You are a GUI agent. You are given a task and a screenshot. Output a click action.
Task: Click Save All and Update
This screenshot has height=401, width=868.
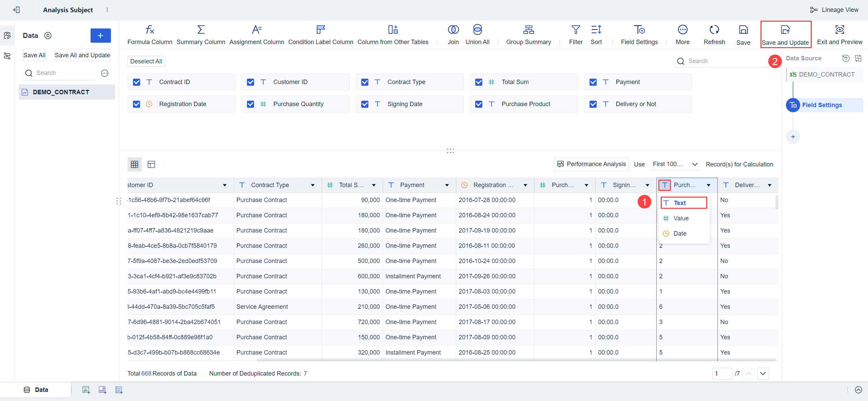82,55
